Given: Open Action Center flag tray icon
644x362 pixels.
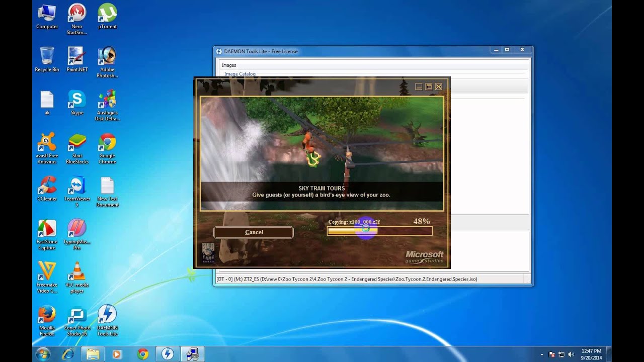Looking at the screenshot, I should pyautogui.click(x=552, y=354).
